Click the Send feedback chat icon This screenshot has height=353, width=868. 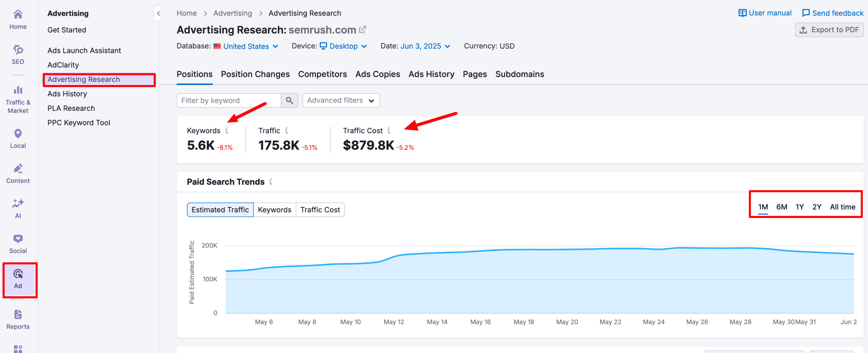coord(806,13)
